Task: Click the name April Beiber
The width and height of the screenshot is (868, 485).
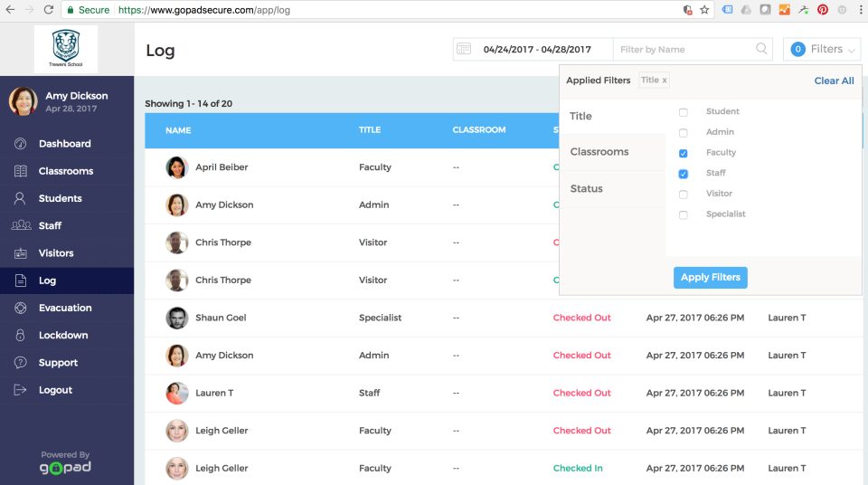Action: pyautogui.click(x=222, y=166)
